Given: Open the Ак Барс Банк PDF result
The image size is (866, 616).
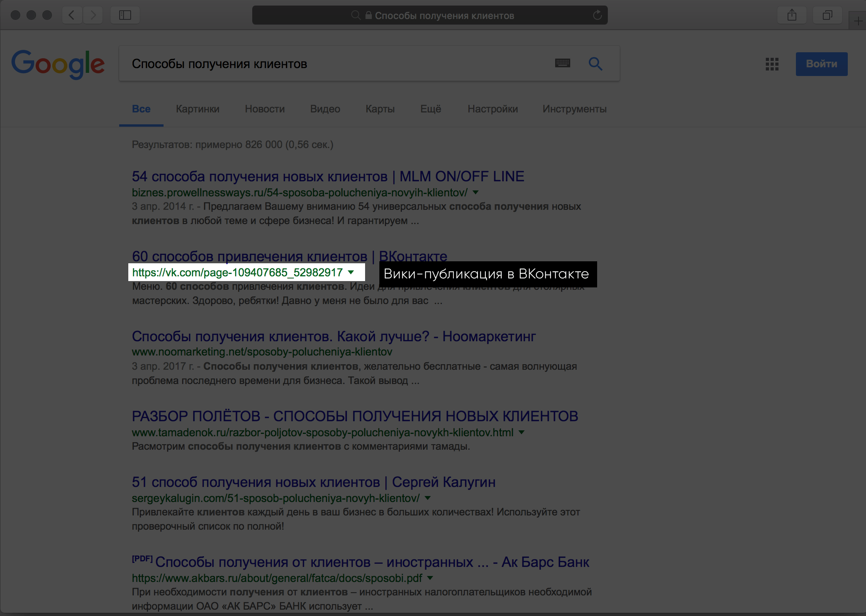Looking at the screenshot, I should 360,562.
